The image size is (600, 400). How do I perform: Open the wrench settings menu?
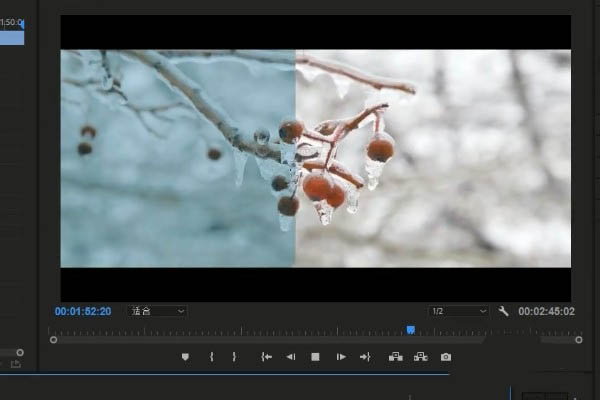503,312
